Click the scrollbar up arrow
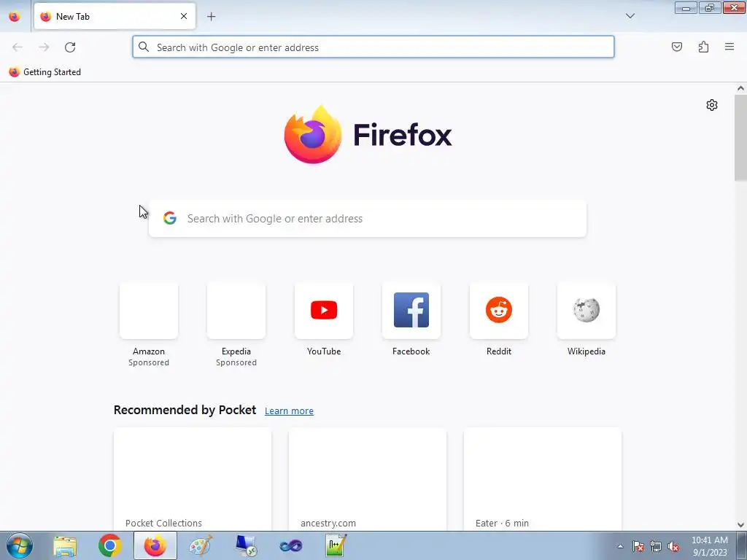 pos(740,88)
